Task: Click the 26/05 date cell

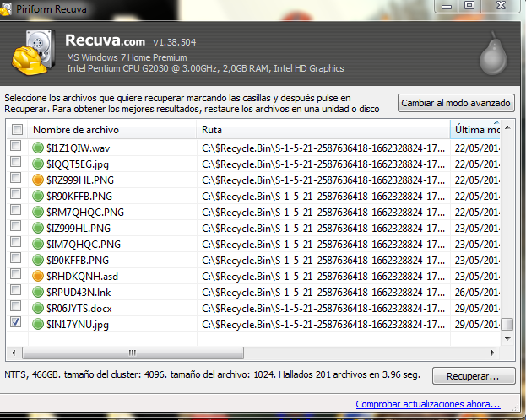Action: (x=476, y=293)
